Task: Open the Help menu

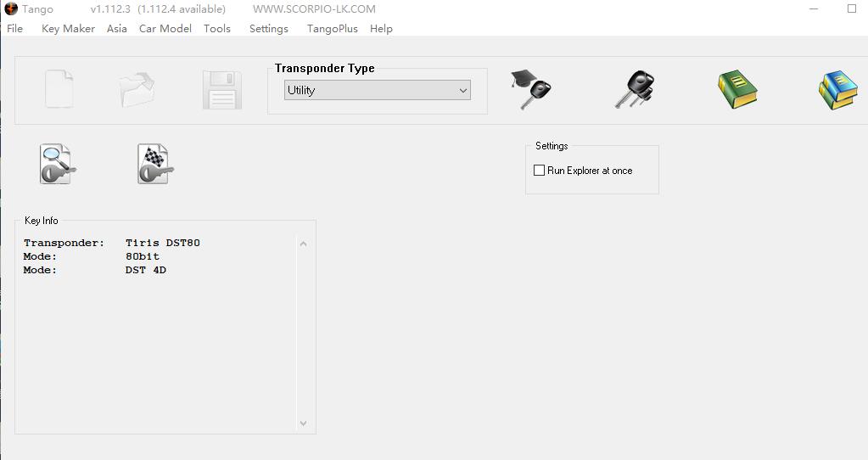Action: click(381, 29)
